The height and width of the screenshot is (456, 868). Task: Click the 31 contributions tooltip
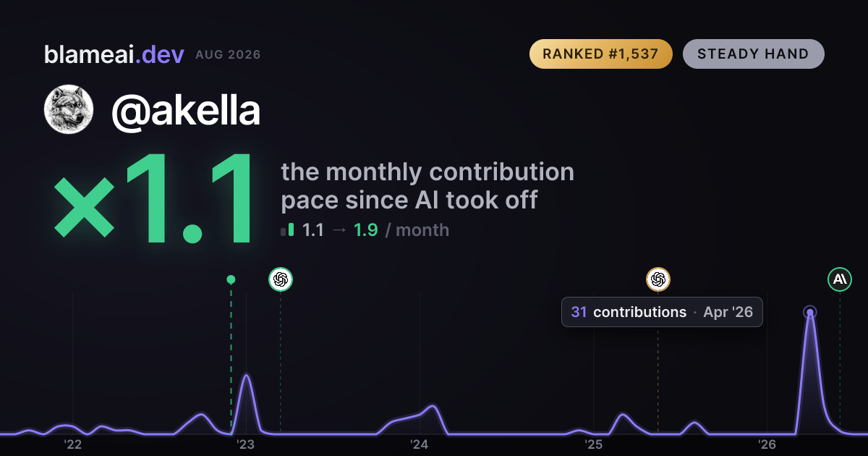click(x=662, y=312)
